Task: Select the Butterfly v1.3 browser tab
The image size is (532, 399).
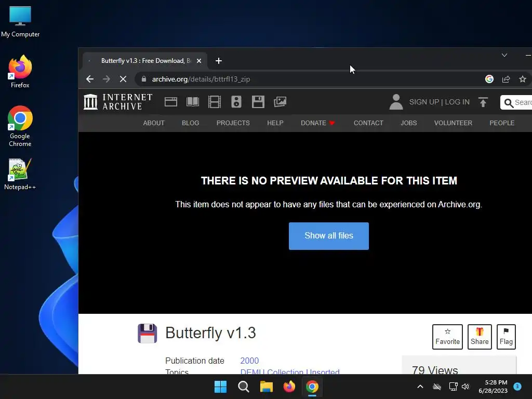Action: (145, 61)
